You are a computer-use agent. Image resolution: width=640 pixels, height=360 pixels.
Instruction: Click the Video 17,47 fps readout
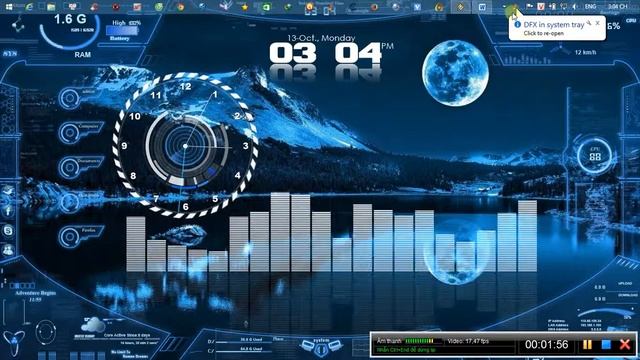(468, 341)
